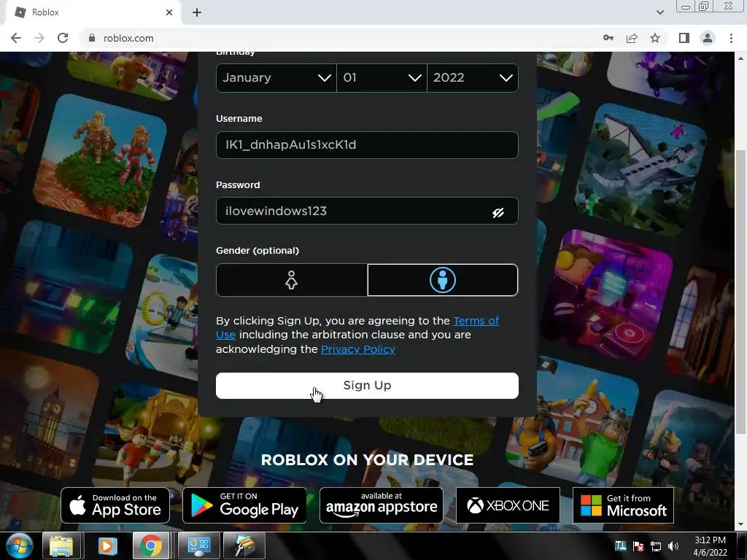The height and width of the screenshot is (560, 747).
Task: Click the scrollbar down arrow
Action: (740, 524)
